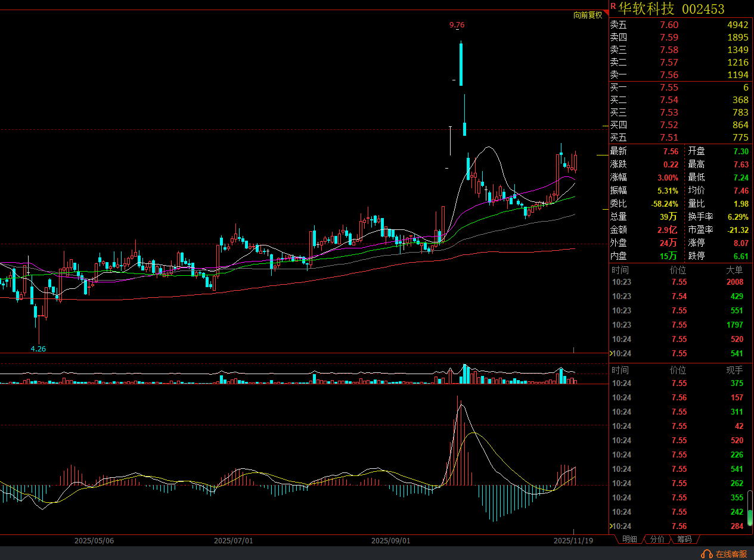Click the yellow arrow marker beside the 7.56 / 284 trade
754x560 pixels.
tap(610, 526)
